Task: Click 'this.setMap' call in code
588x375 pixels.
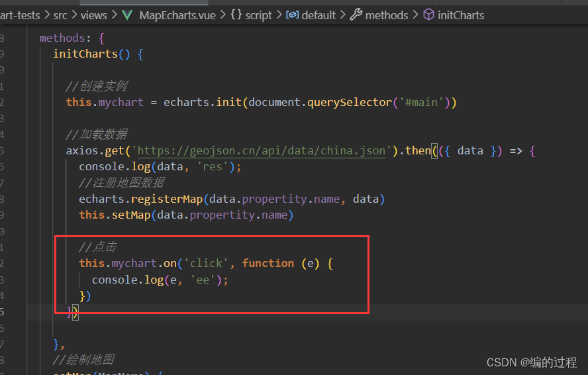Action: (115, 215)
